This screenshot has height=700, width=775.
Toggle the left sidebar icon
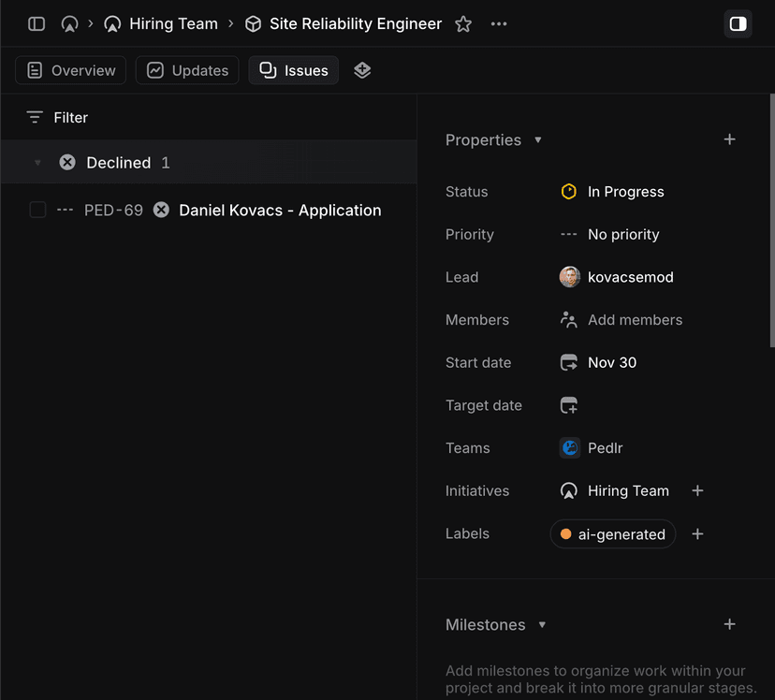tap(37, 24)
